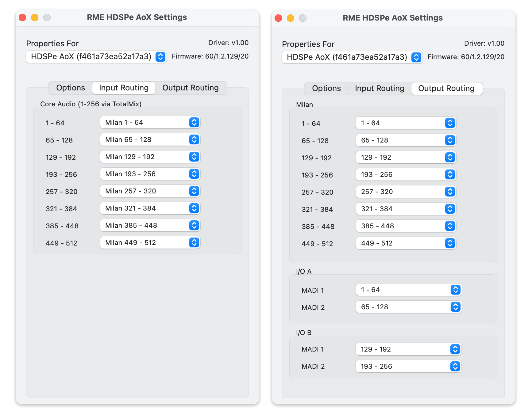Open the Milan 449 - 512 input dropdown
The image size is (532, 415).
tap(150, 243)
